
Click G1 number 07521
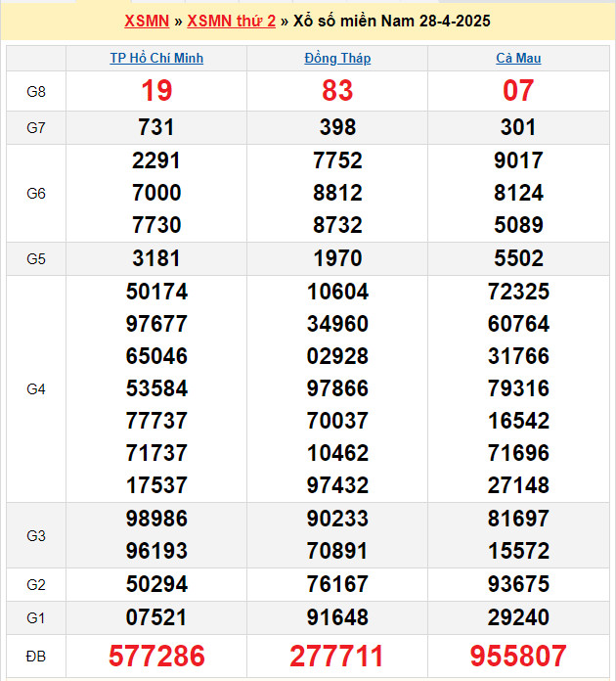click(156, 617)
